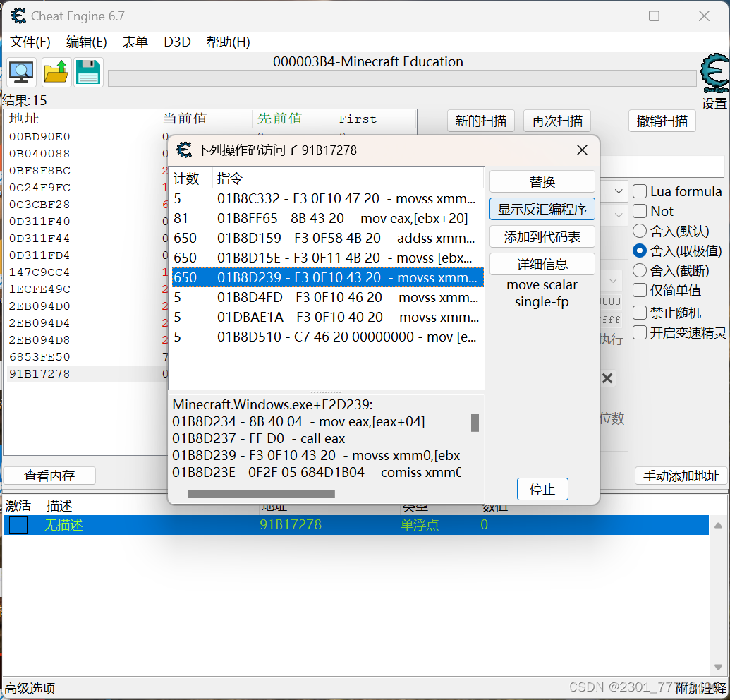Screen dimensions: 730x700
Task: Click the Cheat Engine settings logo
Action: pos(714,73)
